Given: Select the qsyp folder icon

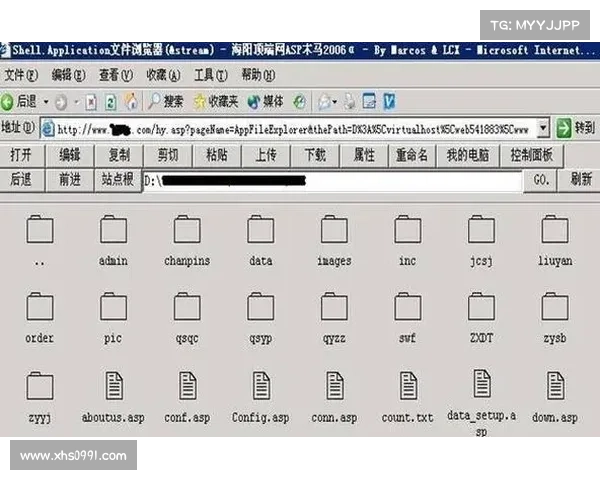Looking at the screenshot, I should tap(261, 307).
